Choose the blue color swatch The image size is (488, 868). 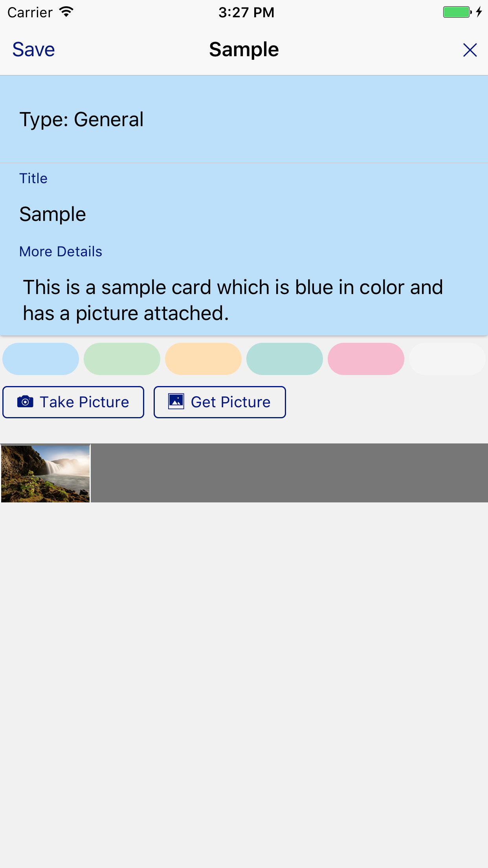41,359
